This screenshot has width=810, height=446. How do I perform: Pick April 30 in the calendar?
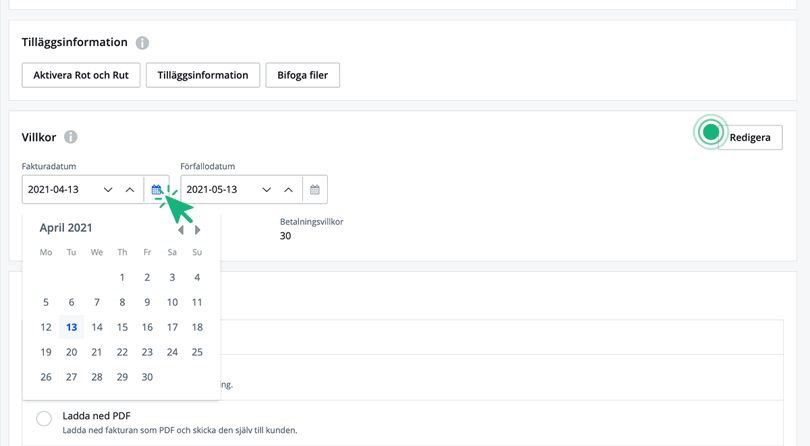147,377
